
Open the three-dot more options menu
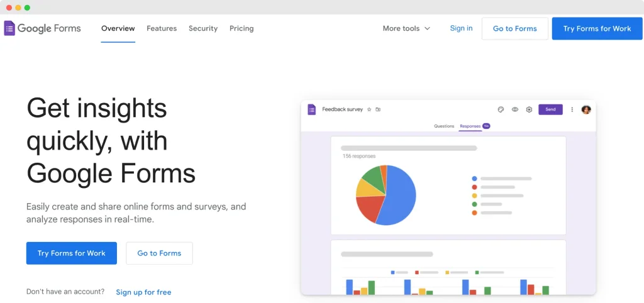point(572,109)
